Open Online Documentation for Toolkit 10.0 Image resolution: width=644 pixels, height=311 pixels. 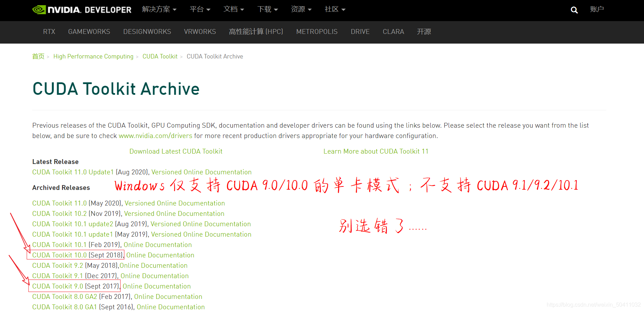tap(160, 255)
